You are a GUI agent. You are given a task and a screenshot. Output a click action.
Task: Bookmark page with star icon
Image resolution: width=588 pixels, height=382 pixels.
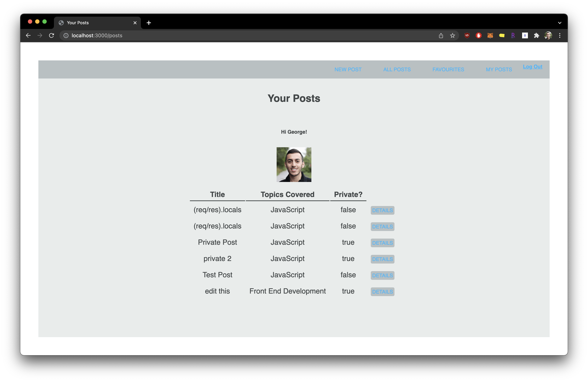click(452, 35)
